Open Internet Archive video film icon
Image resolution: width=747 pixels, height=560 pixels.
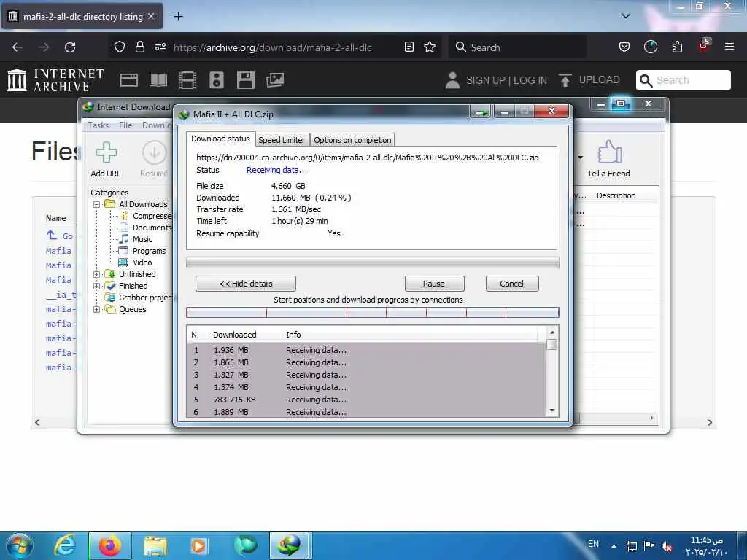pyautogui.click(x=187, y=80)
